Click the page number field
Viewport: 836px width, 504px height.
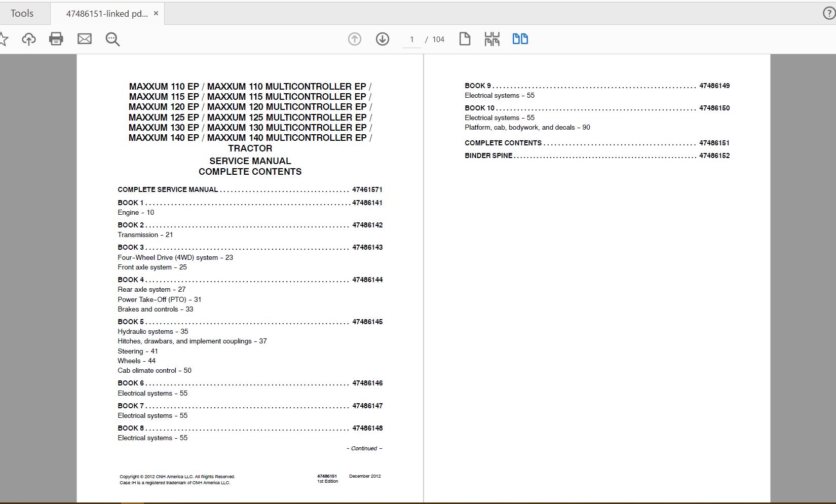tap(412, 40)
